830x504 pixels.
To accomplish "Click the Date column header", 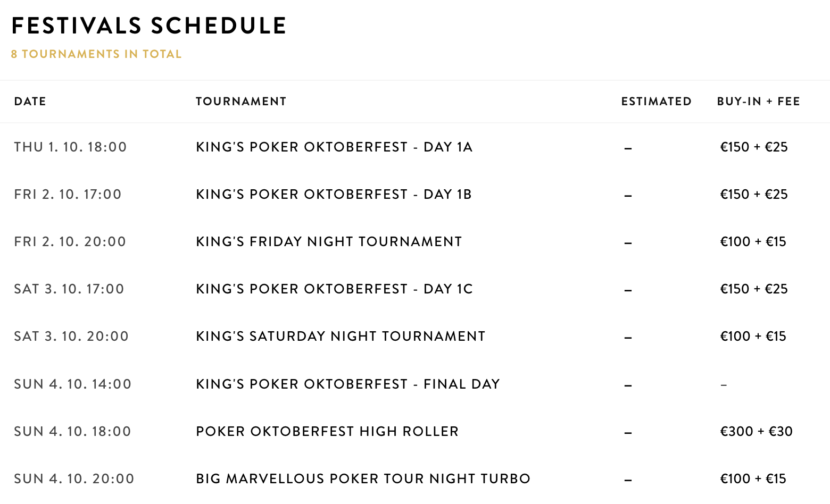I will click(x=30, y=102).
